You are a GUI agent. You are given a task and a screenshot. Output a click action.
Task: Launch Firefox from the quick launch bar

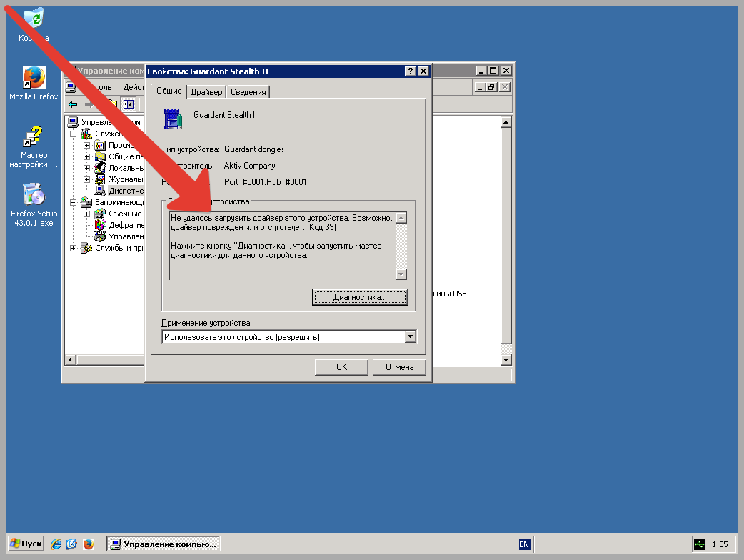pos(88,544)
